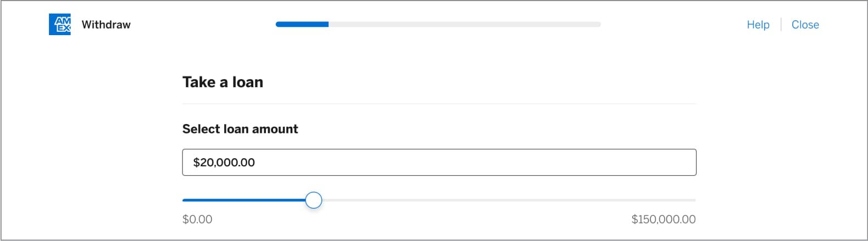The width and height of the screenshot is (868, 241).
Task: Click the round loan slider handle
Action: pos(313,200)
